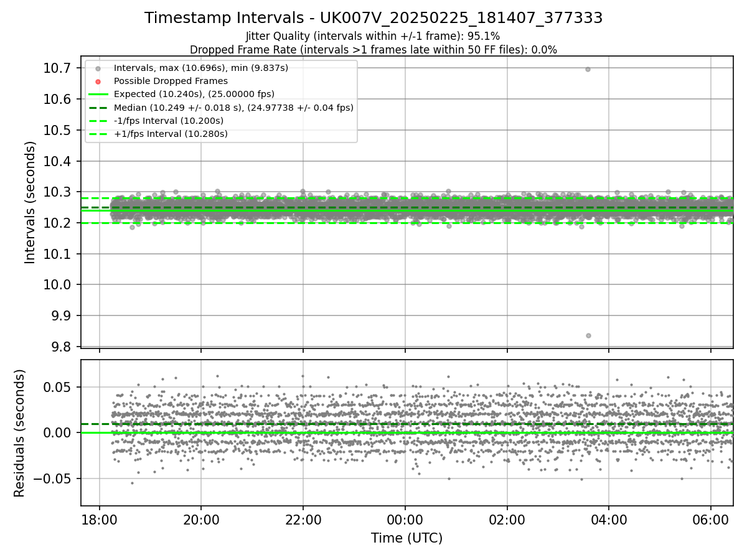Screen dimensions: 747x560
Task: Click the '9.9' y-axis tick label
Action: point(62,315)
